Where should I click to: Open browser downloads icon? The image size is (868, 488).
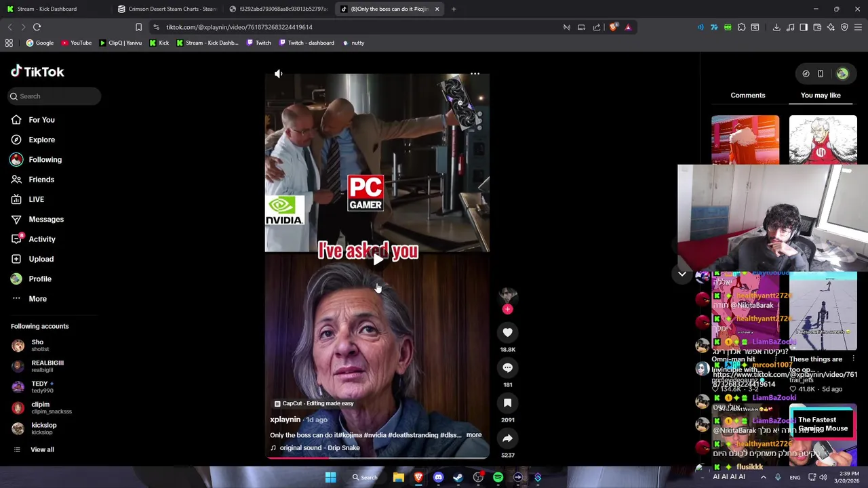(776, 27)
